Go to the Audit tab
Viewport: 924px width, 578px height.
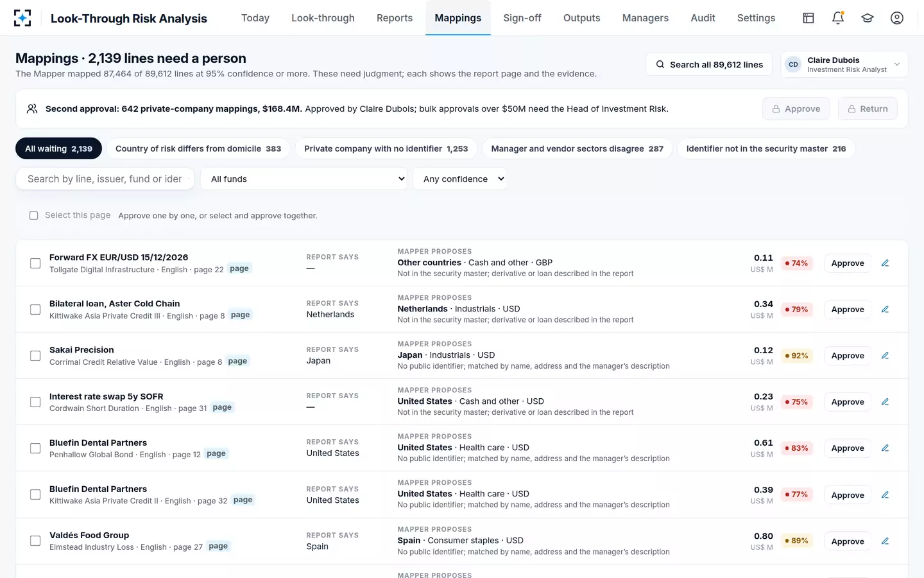click(703, 18)
